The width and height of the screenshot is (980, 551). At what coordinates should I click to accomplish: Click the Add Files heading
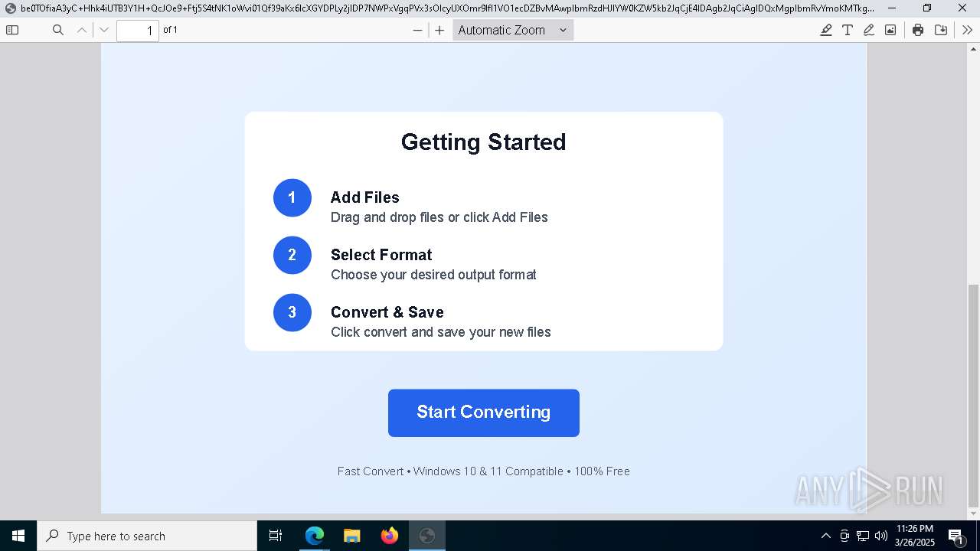(x=365, y=197)
